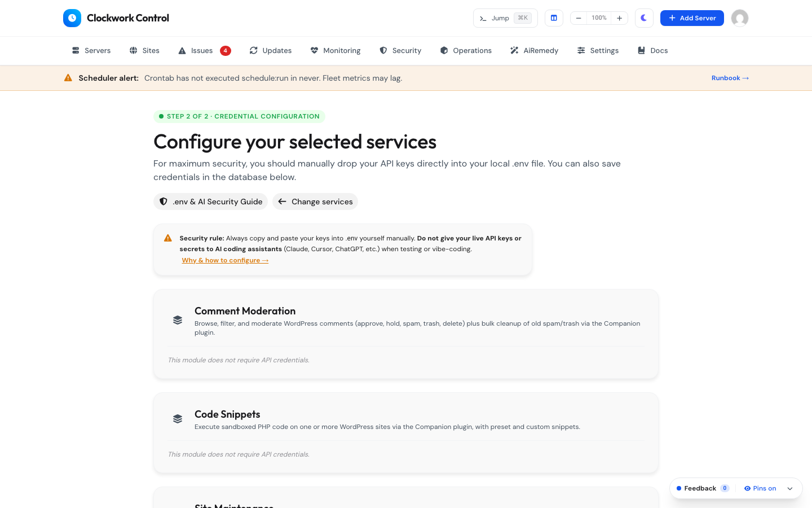
Task: Go to the Servers tab
Action: coord(91,51)
